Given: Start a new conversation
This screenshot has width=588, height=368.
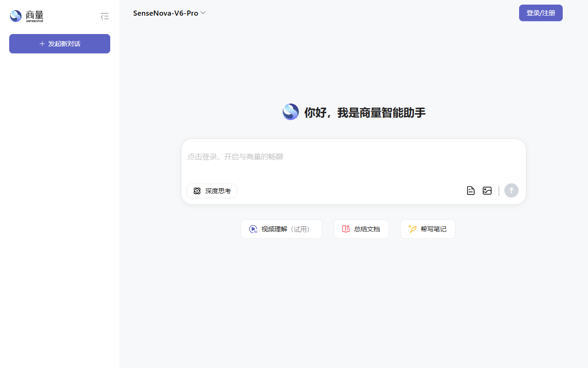Looking at the screenshot, I should tap(60, 44).
